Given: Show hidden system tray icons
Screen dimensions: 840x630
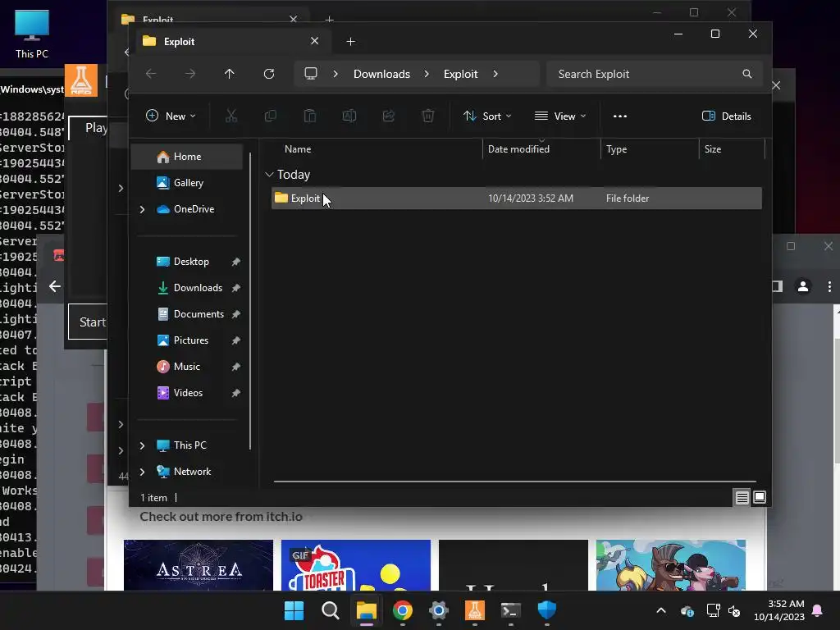Looking at the screenshot, I should (661, 610).
